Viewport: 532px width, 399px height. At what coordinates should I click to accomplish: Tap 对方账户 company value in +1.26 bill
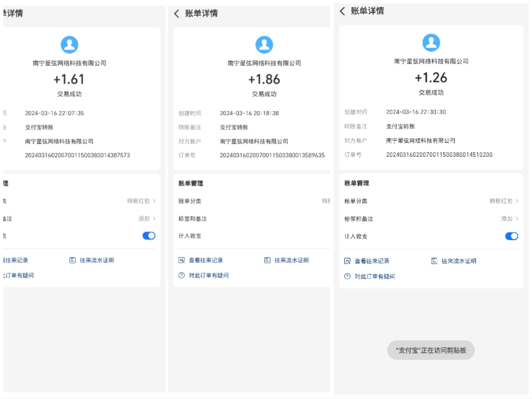tap(420, 140)
